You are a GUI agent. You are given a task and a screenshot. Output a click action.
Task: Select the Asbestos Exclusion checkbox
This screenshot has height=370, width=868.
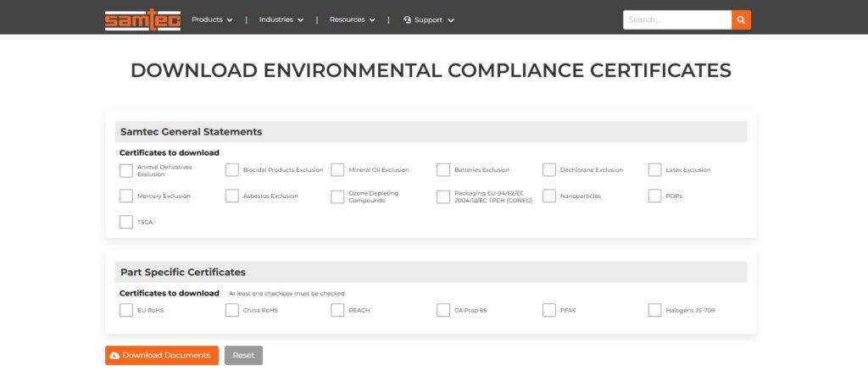pyautogui.click(x=232, y=196)
